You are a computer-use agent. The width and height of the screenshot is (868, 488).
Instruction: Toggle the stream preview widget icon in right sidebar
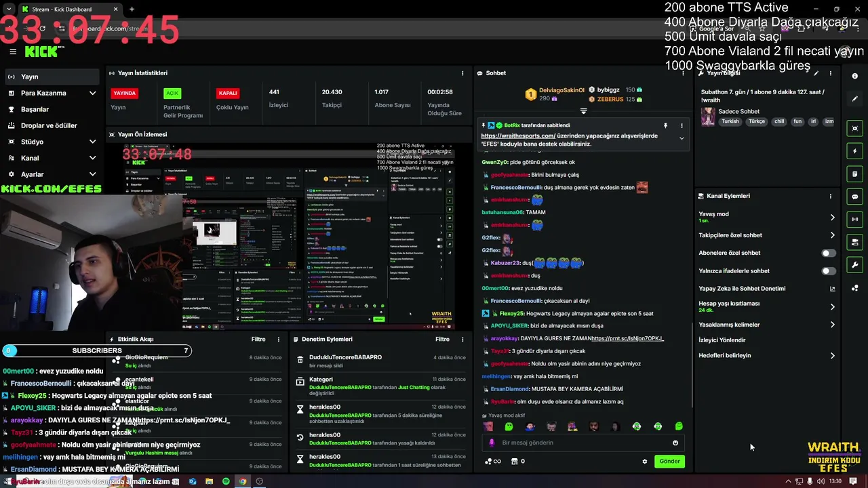click(x=855, y=129)
